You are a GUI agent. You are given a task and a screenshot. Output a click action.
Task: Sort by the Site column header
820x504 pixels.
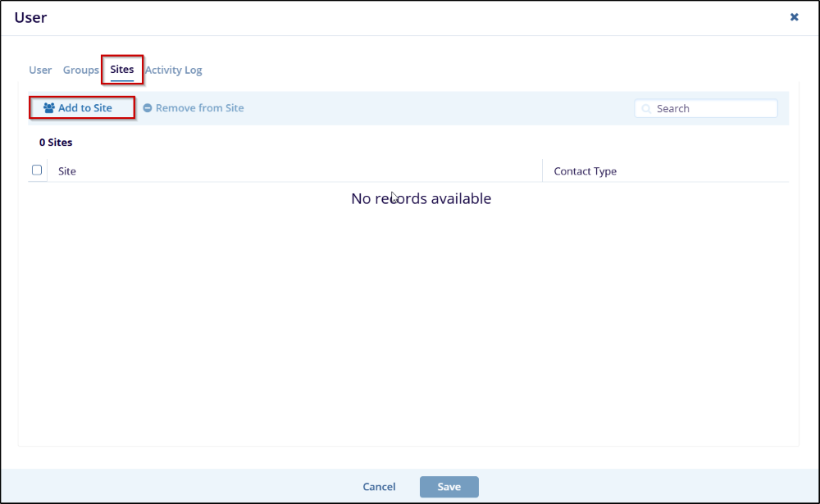pos(67,171)
